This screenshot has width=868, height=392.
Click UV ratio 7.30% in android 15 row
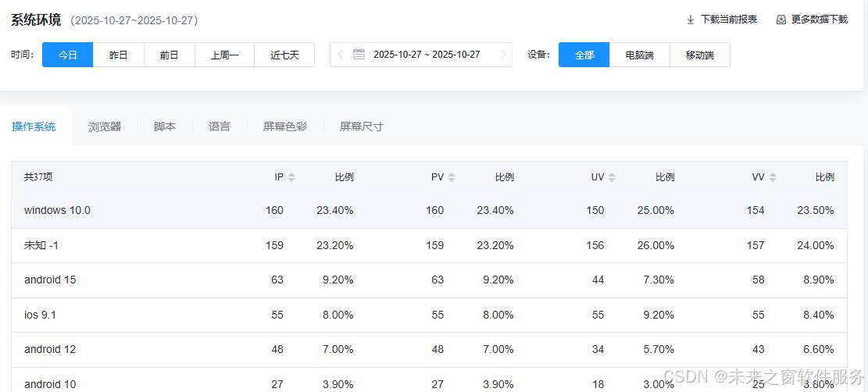[659, 280]
